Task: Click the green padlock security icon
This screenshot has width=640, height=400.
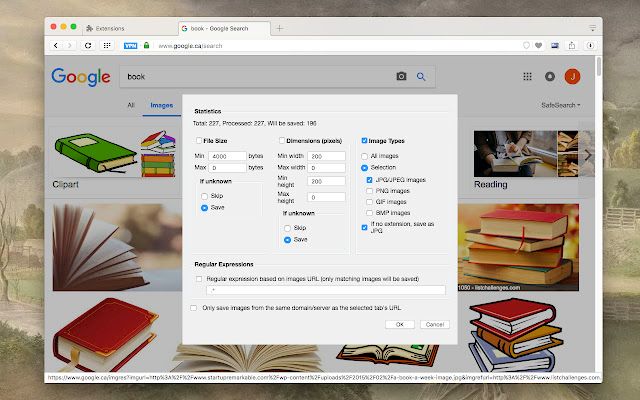Action: tap(147, 45)
